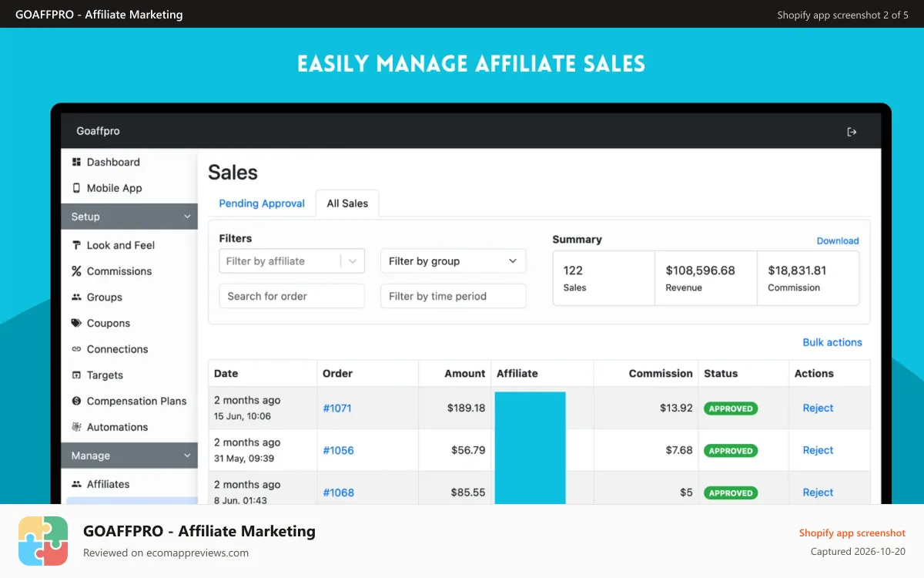
Task: Select the All Sales tab
Action: pyautogui.click(x=347, y=203)
